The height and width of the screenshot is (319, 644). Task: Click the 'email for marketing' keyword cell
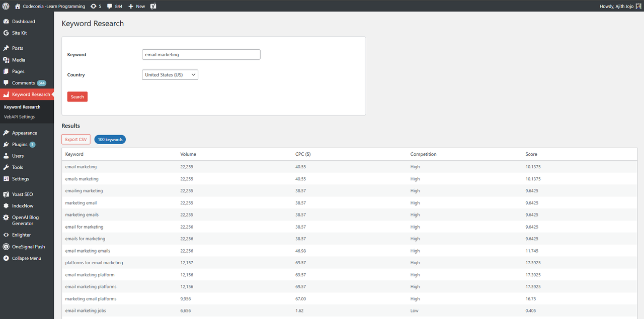pyautogui.click(x=84, y=227)
